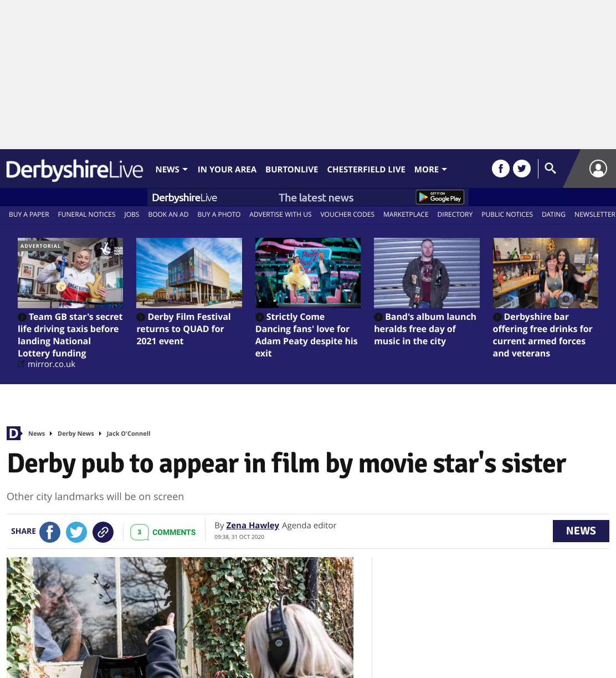
Task: Click the Get it on Google Play badge
Action: point(440,197)
